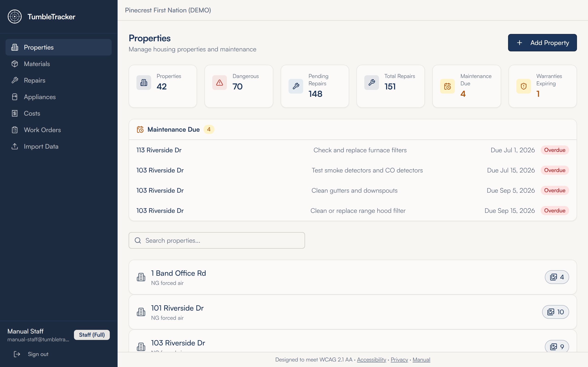This screenshot has width=588, height=367.
Task: Open the Accessibility footer link
Action: click(371, 359)
